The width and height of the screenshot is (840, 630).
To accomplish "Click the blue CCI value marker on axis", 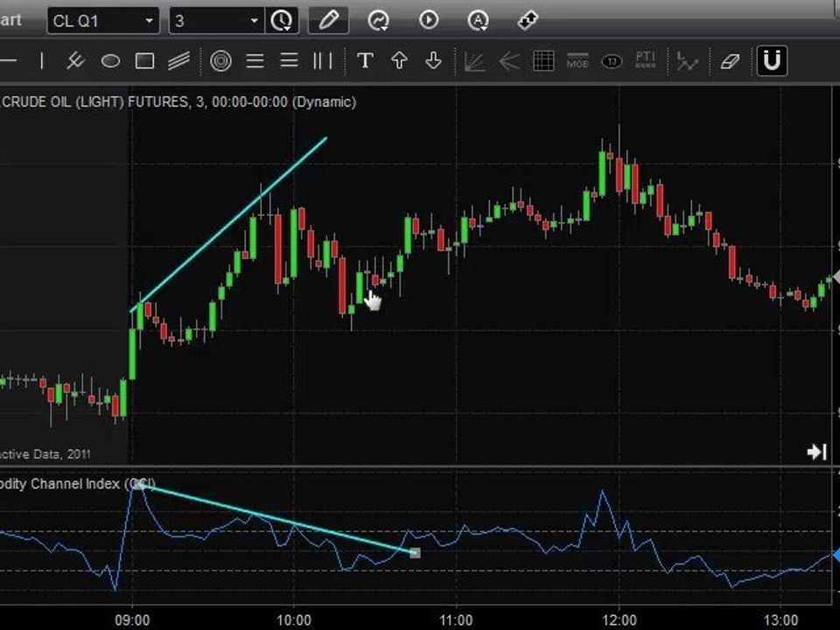I will (x=836, y=556).
